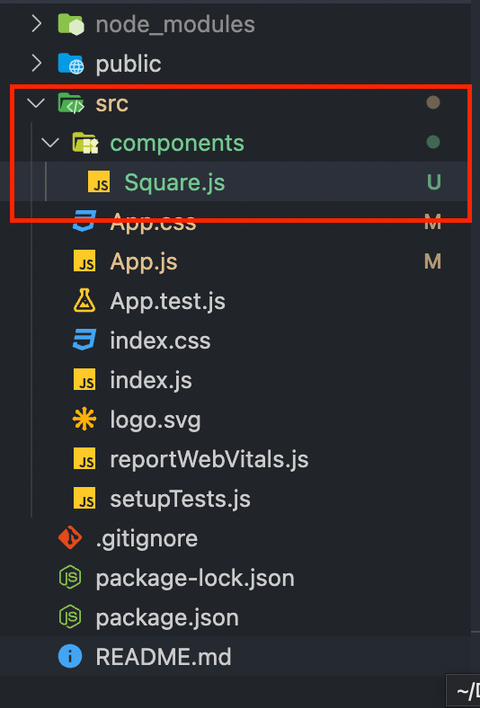Click the JS icon beside Square.js
Screen dimensions: 480x708
click(99, 182)
